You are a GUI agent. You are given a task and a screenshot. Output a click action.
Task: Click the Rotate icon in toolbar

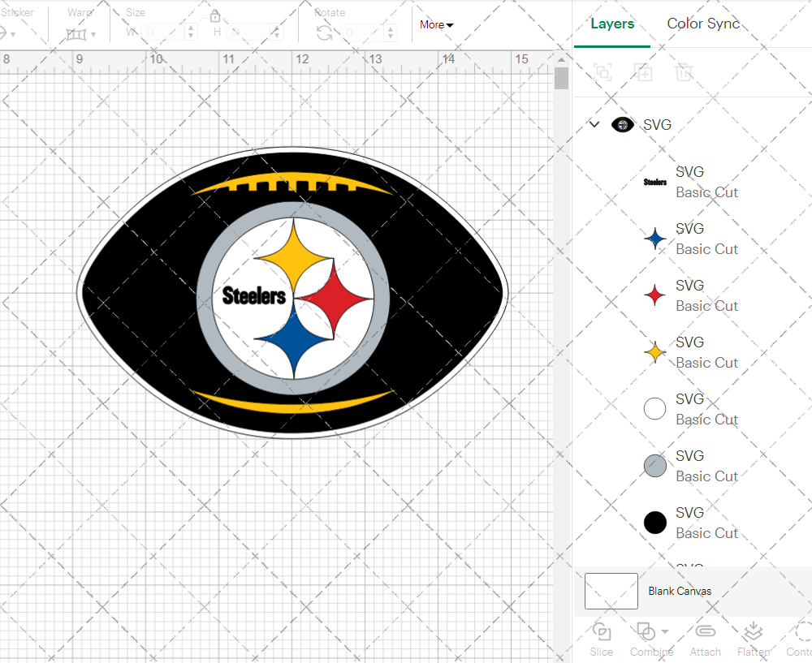324,32
